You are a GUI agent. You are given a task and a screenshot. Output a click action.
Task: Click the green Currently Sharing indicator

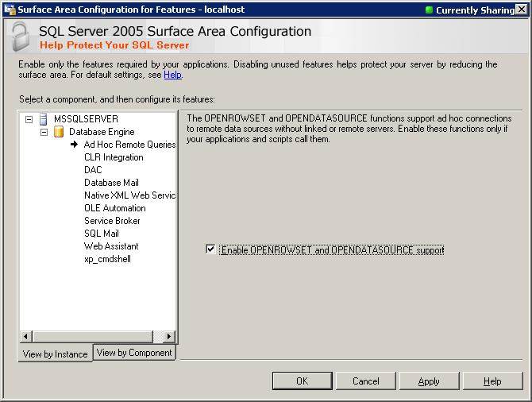click(x=429, y=10)
